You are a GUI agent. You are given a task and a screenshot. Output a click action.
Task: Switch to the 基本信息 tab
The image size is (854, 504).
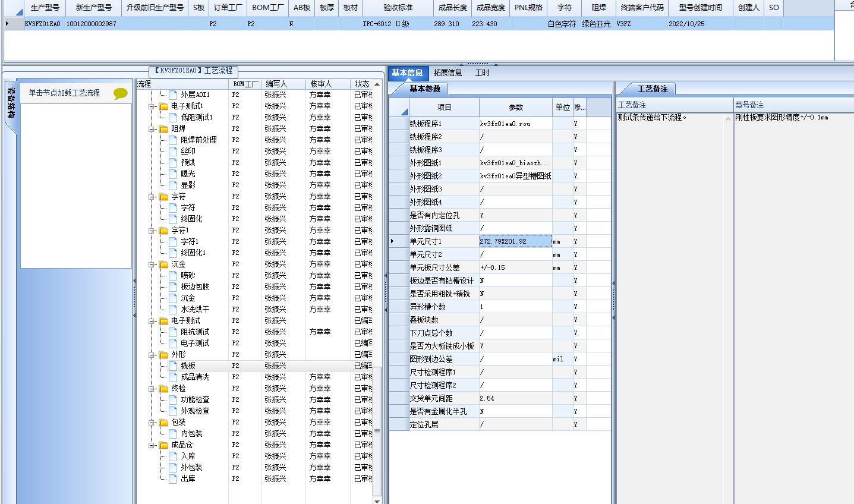407,73
